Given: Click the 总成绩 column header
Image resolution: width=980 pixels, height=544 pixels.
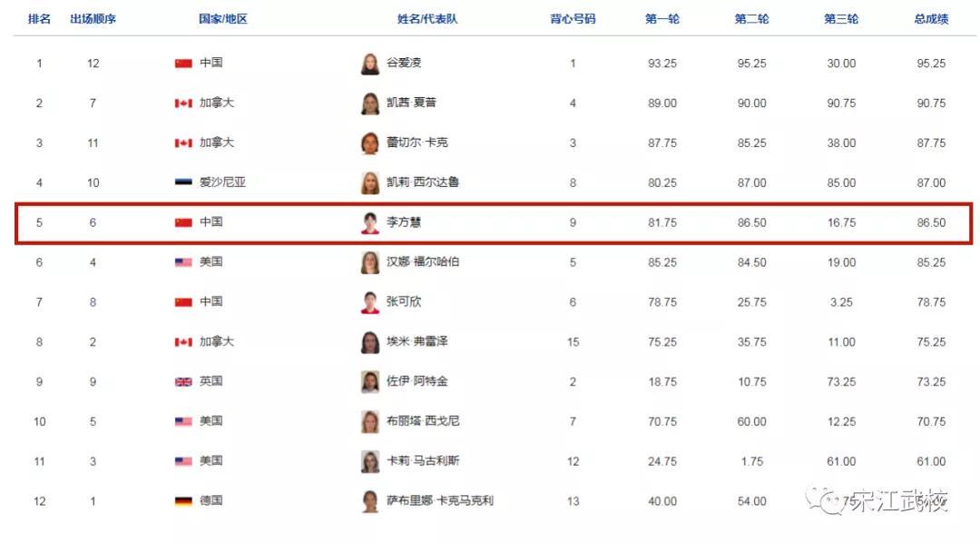Looking at the screenshot, I should (931, 19).
